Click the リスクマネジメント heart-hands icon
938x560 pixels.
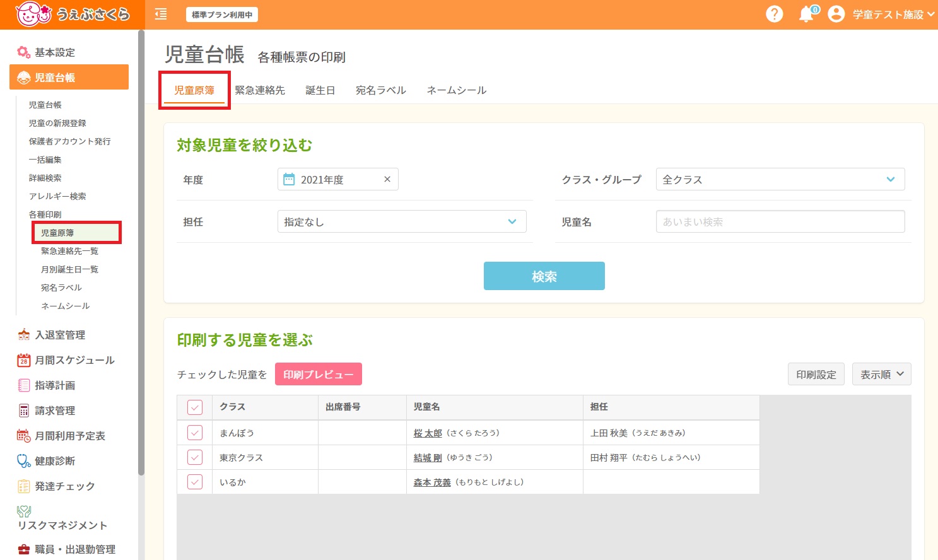pyautogui.click(x=24, y=511)
